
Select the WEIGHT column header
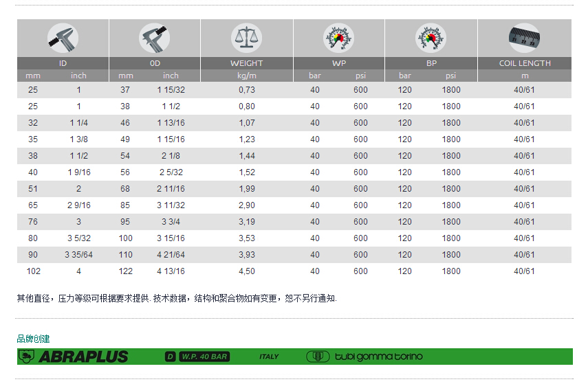[246, 63]
